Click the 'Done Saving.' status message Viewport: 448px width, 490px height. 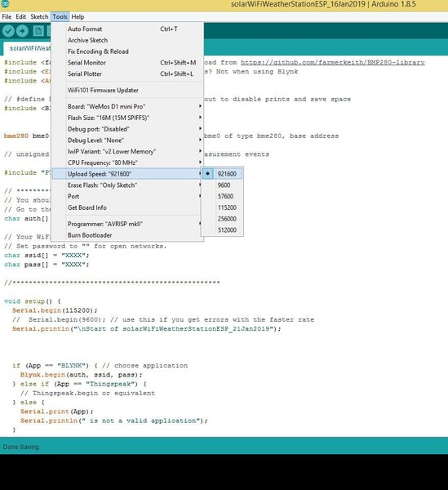coord(21,447)
